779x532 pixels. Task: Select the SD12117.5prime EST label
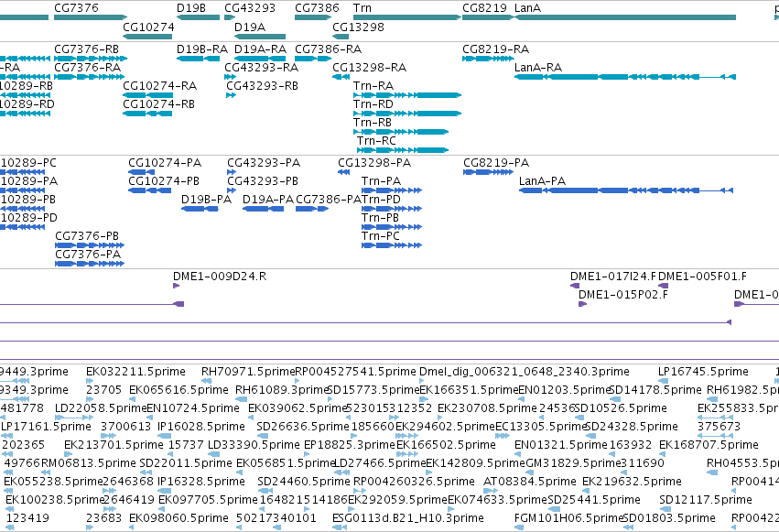706,500
